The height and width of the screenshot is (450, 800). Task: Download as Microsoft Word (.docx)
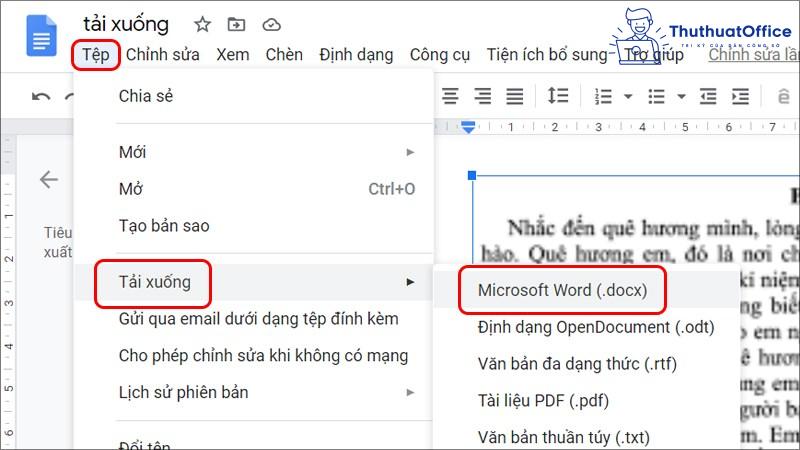click(x=587, y=290)
